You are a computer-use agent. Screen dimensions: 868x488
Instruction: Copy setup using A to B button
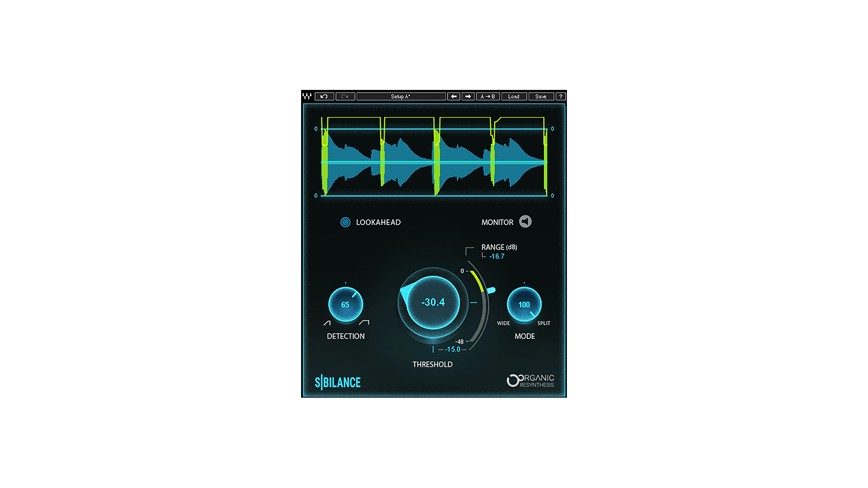tap(488, 96)
